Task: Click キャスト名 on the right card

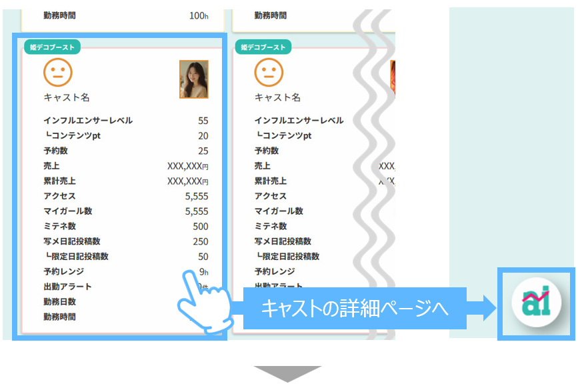Action: click(277, 97)
